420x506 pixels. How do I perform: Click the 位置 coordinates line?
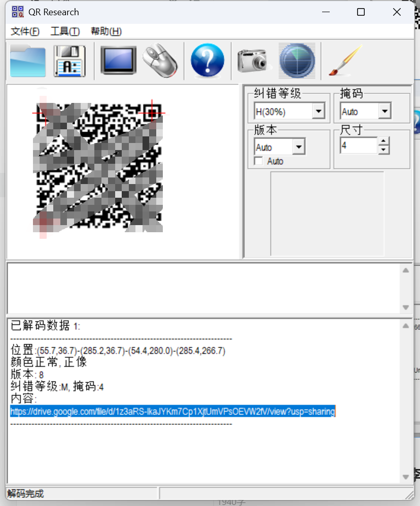click(x=118, y=350)
